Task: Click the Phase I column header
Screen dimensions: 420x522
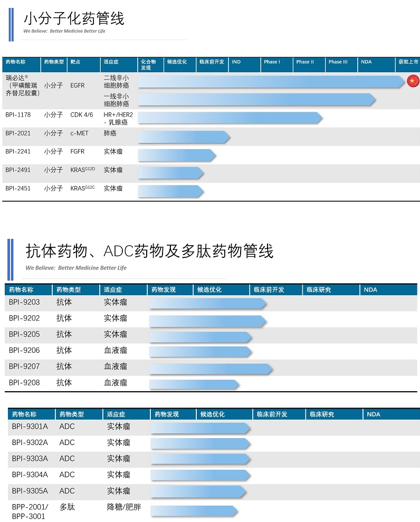Action: (x=272, y=62)
